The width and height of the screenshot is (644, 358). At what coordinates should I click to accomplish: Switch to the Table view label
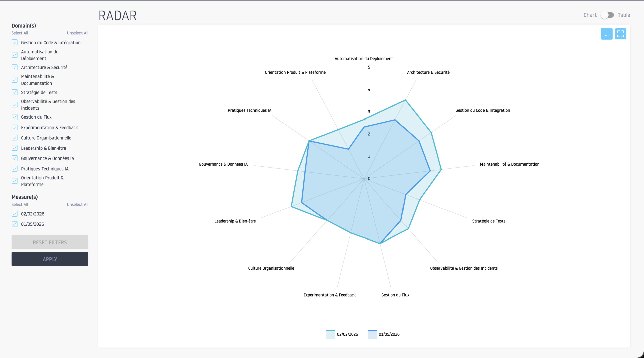coord(624,15)
